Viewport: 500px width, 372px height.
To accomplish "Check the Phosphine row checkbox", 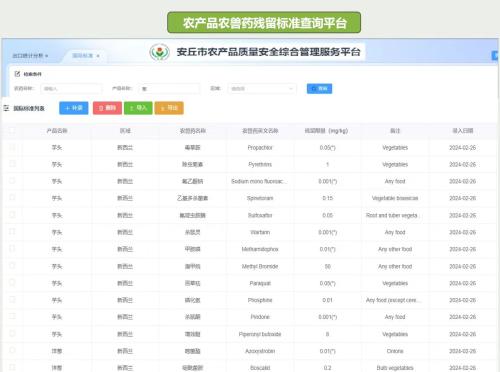I will (x=12, y=300).
